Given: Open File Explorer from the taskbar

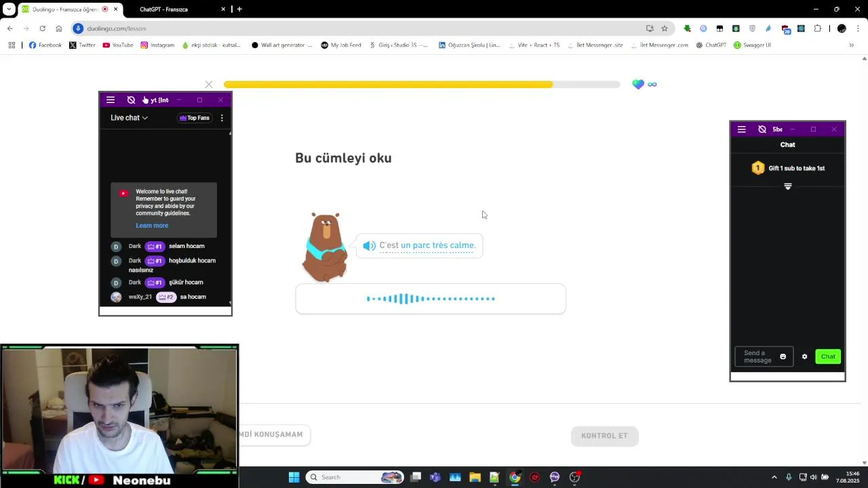Looking at the screenshot, I should pos(475,477).
